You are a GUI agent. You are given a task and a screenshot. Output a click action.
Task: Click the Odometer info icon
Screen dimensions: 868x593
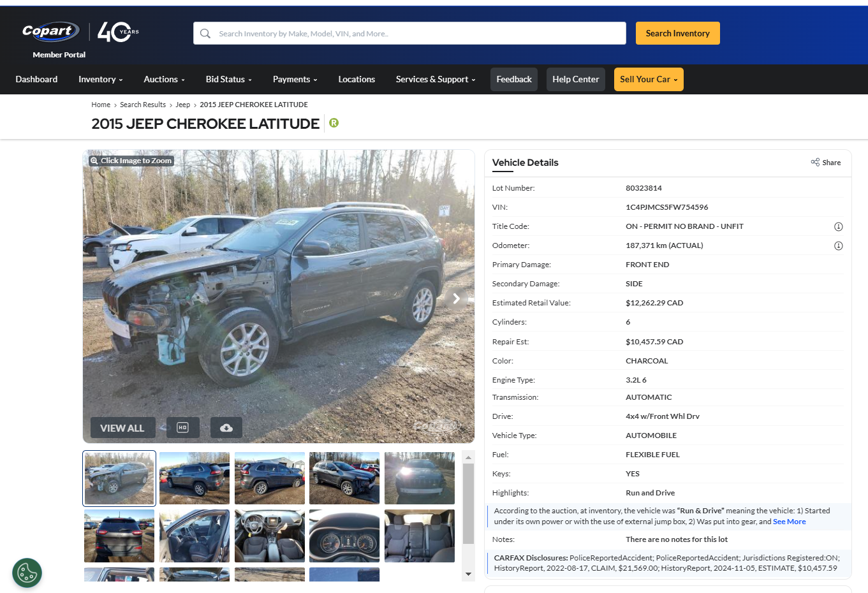click(x=839, y=246)
